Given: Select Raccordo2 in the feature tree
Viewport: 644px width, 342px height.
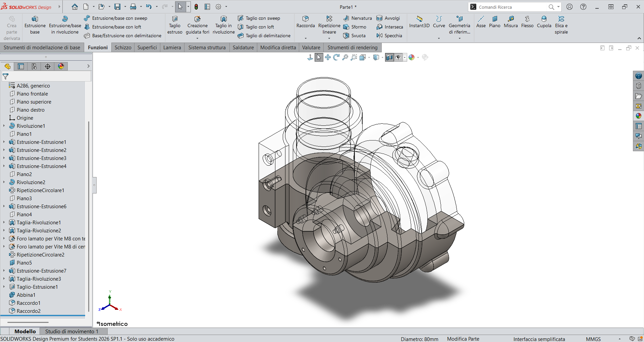Looking at the screenshot, I should pyautogui.click(x=25, y=311).
